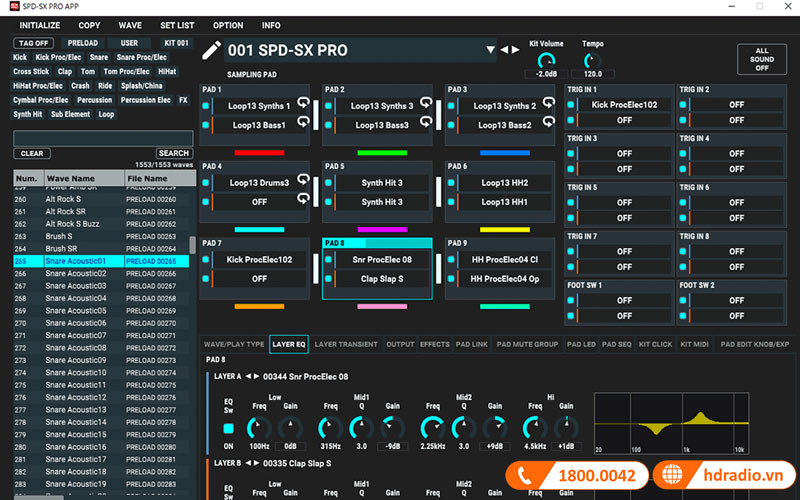The image size is (800, 500).
Task: Click ALL SOUND OFF button
Action: coord(762,59)
